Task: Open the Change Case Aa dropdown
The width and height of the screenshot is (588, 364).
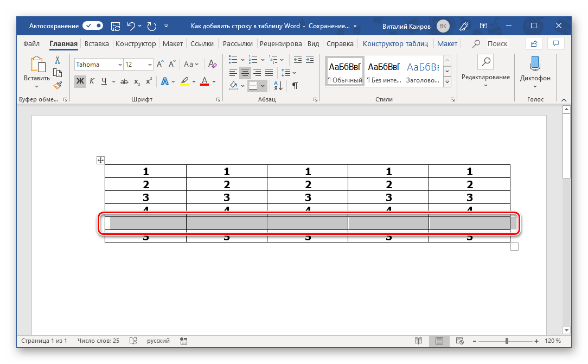Action: pyautogui.click(x=191, y=64)
